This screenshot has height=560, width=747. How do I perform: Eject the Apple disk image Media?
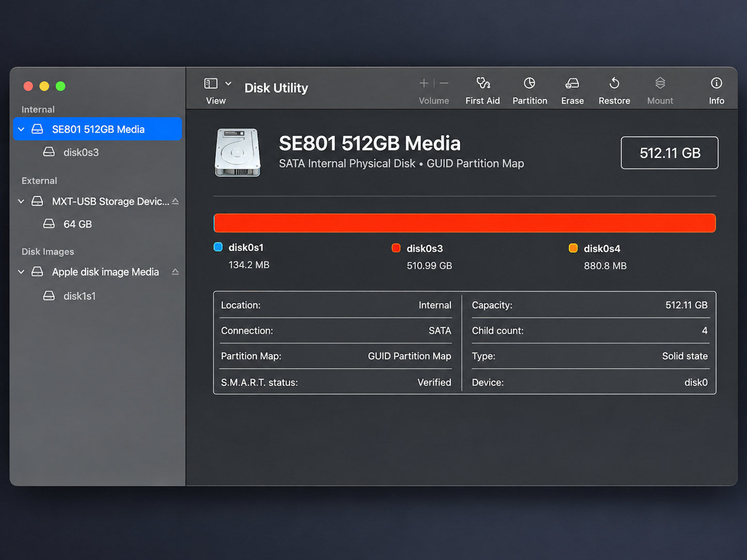tap(175, 272)
